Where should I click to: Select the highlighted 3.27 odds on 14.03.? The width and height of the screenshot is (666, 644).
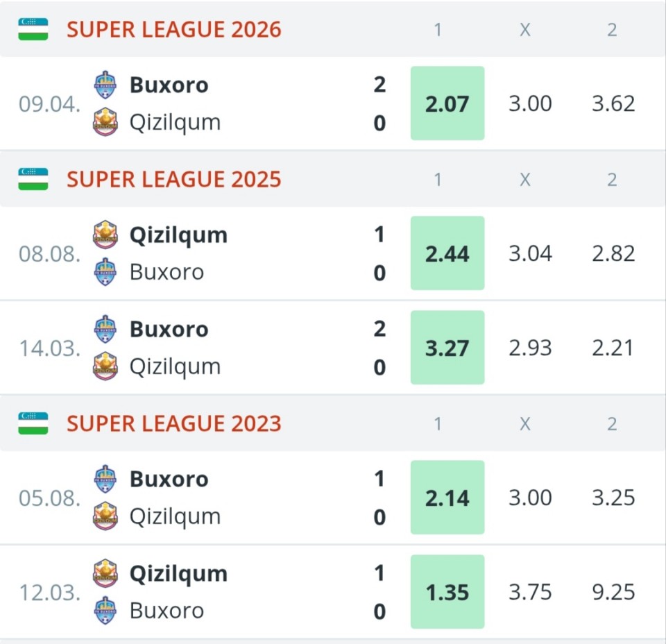click(x=447, y=348)
